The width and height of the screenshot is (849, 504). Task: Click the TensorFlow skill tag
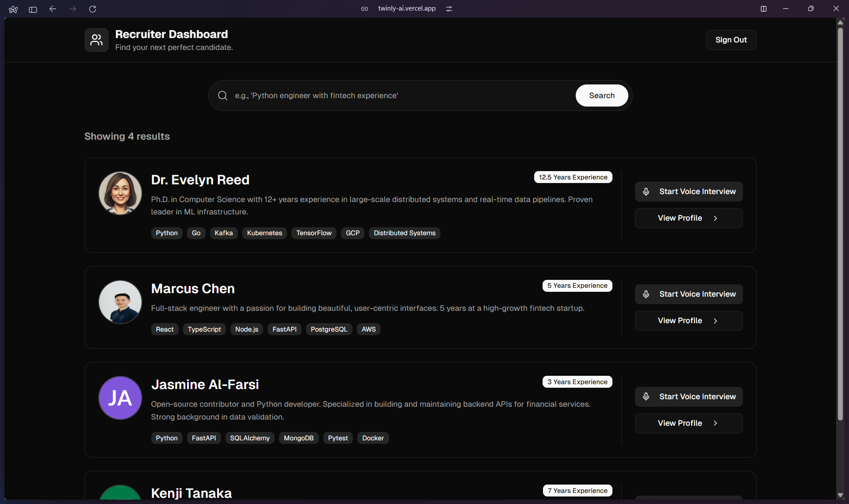point(314,233)
